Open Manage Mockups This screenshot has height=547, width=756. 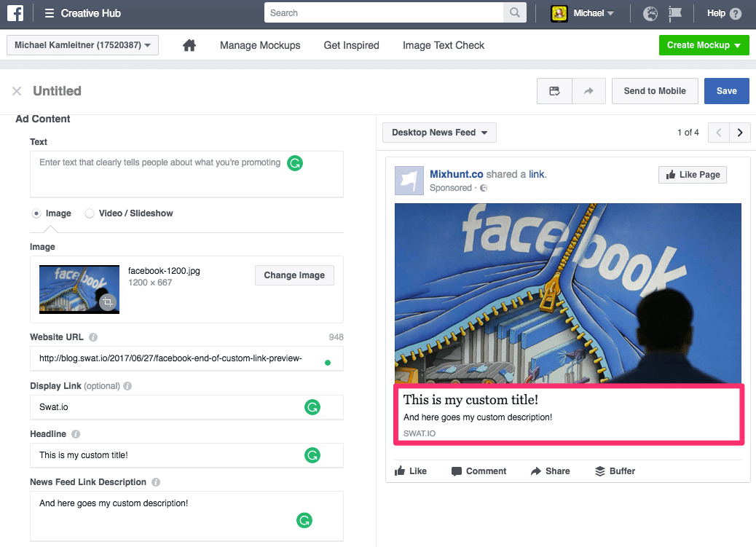pos(260,45)
